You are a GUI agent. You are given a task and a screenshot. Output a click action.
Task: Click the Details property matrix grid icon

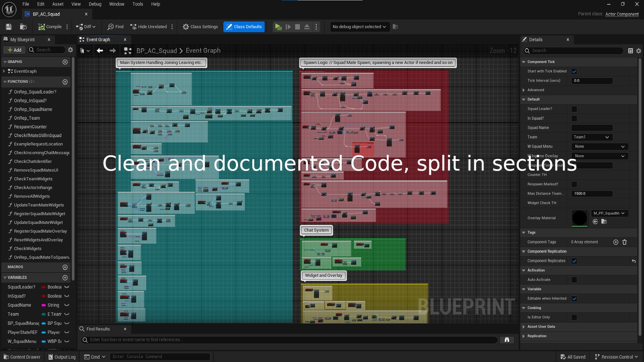tap(630, 51)
